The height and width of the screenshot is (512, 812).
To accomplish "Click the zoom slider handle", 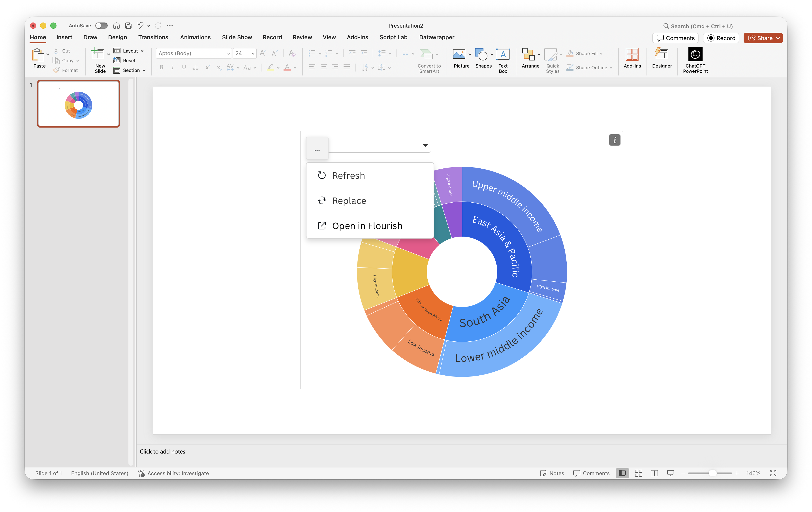I will point(712,473).
